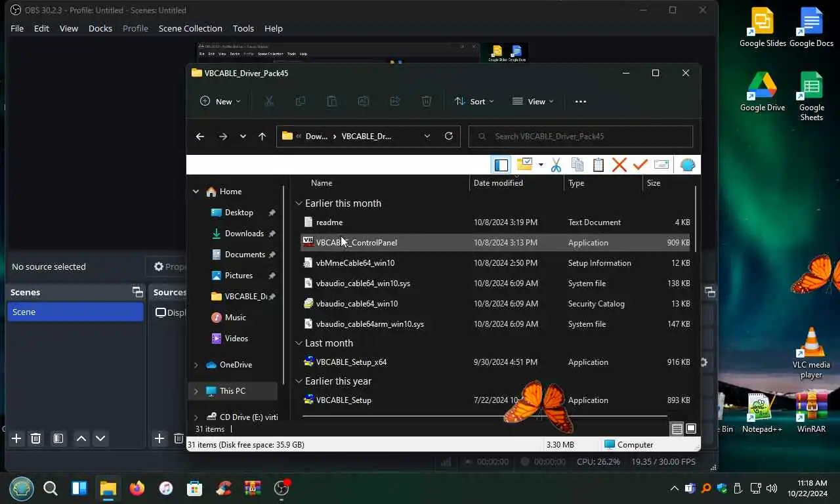Go forward with the Explorer forward arrow
Screen dimensions: 840x504
(223, 136)
